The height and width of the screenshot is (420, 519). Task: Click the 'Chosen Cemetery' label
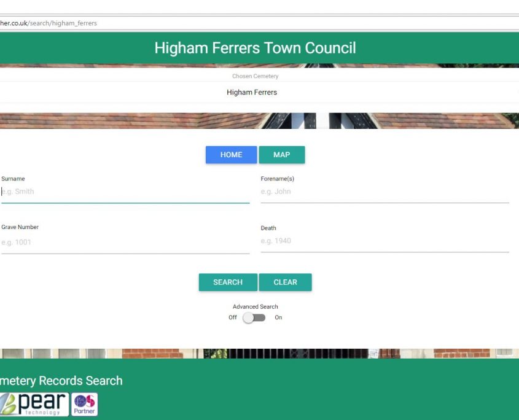pos(255,76)
